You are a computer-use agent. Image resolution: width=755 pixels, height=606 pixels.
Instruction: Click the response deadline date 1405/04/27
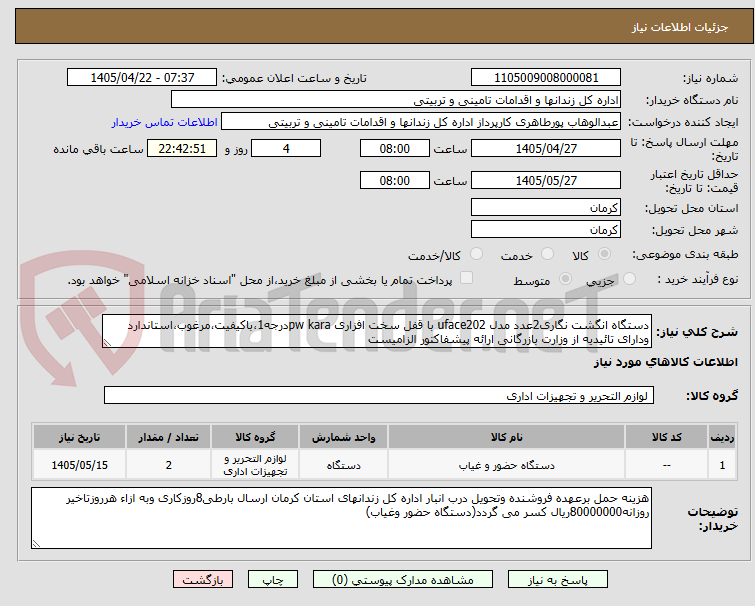coord(546,148)
